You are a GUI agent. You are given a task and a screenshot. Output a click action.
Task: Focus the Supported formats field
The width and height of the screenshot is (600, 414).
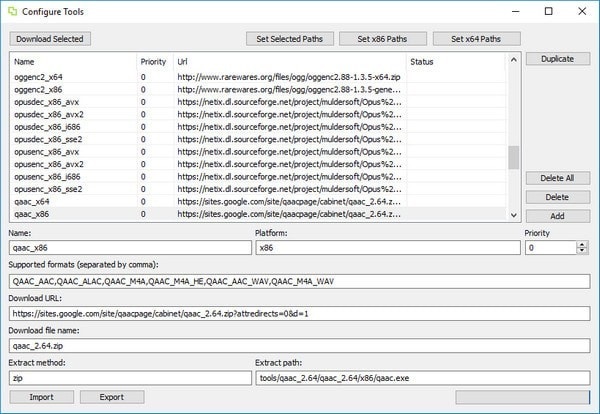pos(300,281)
